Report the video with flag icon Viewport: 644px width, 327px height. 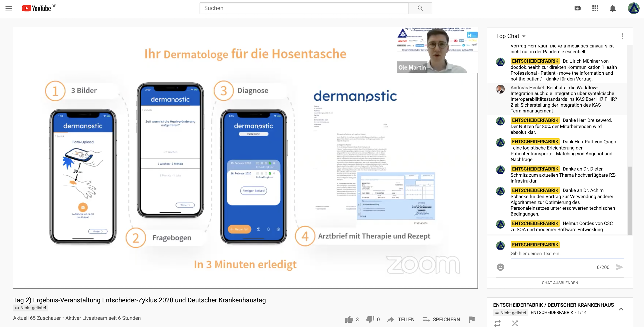(472, 319)
